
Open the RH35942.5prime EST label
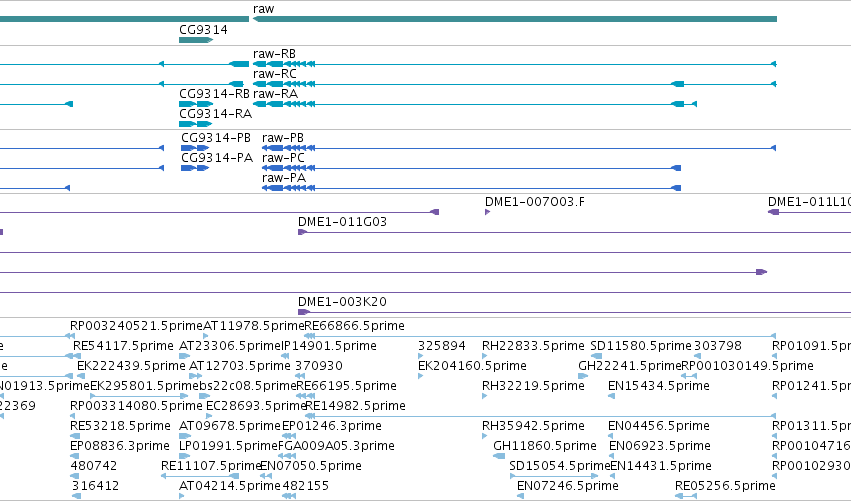click(x=533, y=426)
